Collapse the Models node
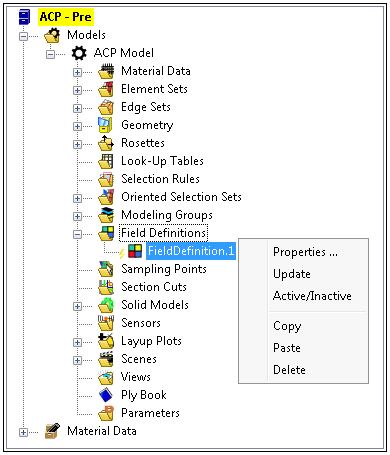The width and height of the screenshot is (390, 455). 23,36
